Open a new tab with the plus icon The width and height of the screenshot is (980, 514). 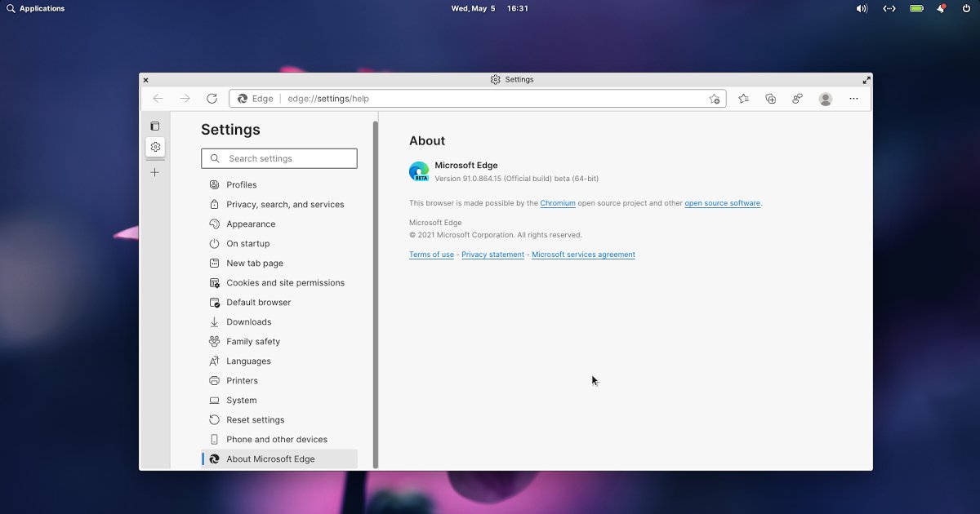155,172
